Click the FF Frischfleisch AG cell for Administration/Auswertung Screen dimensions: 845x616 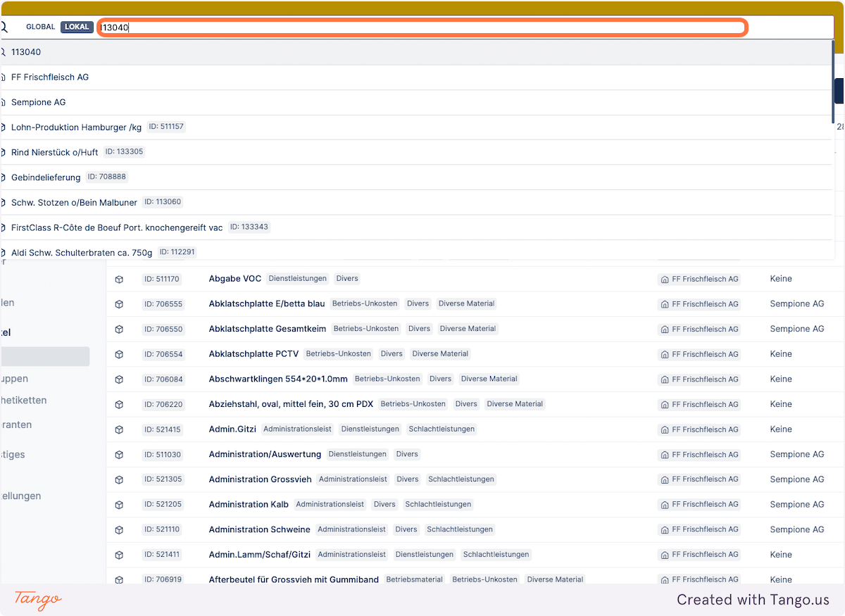point(699,455)
